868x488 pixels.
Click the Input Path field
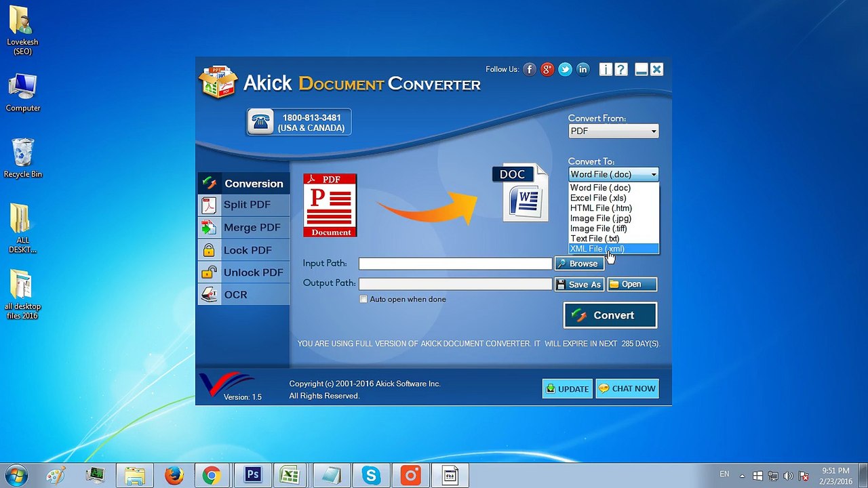click(x=455, y=264)
